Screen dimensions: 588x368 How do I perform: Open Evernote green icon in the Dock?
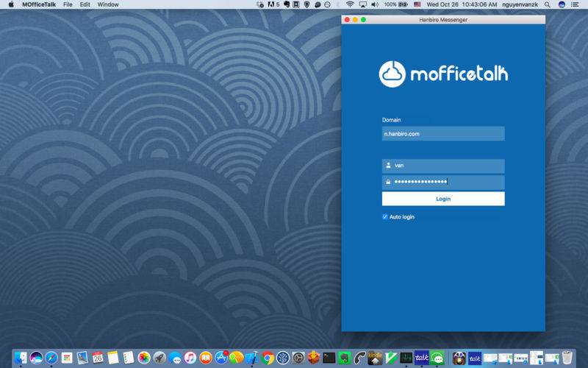(x=344, y=358)
